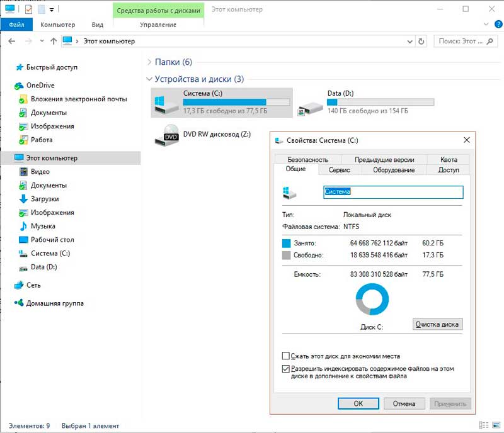Screen dimensions: 504x433
Task: Click the Система (C:) drive icon
Action: pyautogui.click(x=165, y=103)
